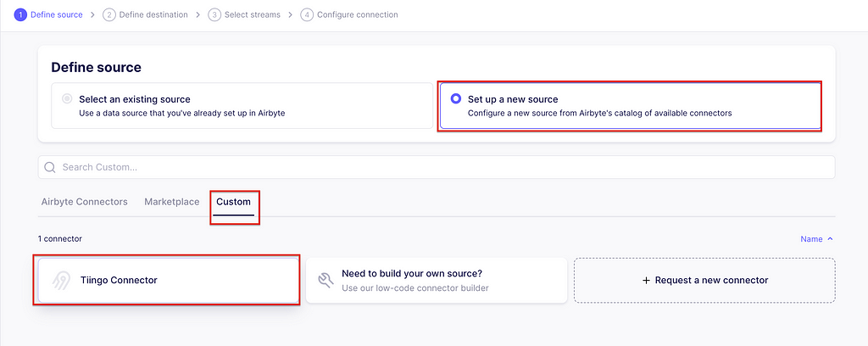Open the Marketplace tab

171,202
